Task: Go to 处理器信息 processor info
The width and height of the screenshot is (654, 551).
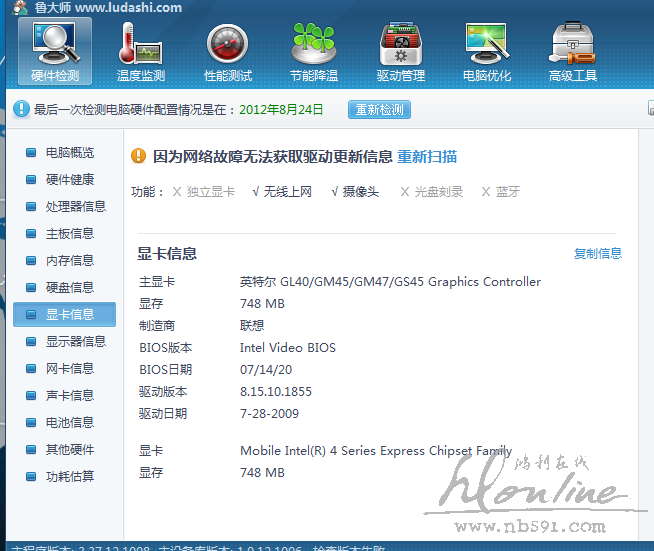Action: click(x=75, y=207)
